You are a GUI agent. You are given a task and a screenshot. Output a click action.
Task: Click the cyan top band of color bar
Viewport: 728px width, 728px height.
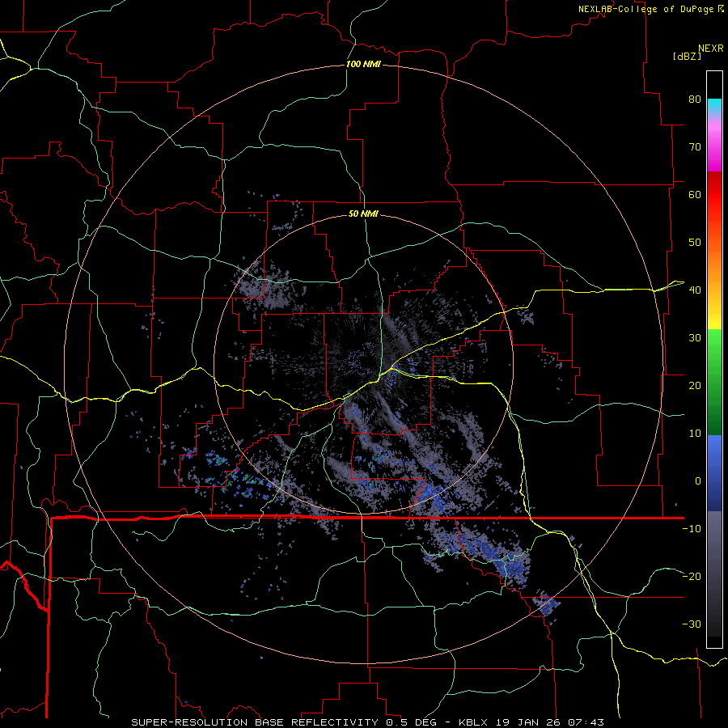(714, 106)
